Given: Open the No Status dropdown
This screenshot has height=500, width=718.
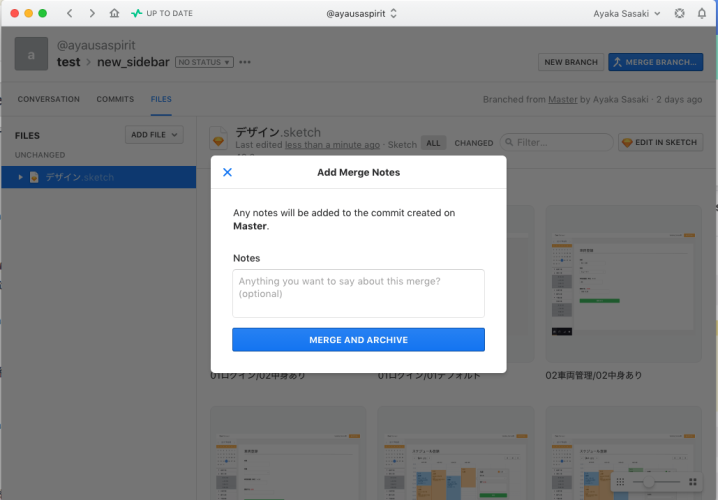Looking at the screenshot, I should (204, 62).
